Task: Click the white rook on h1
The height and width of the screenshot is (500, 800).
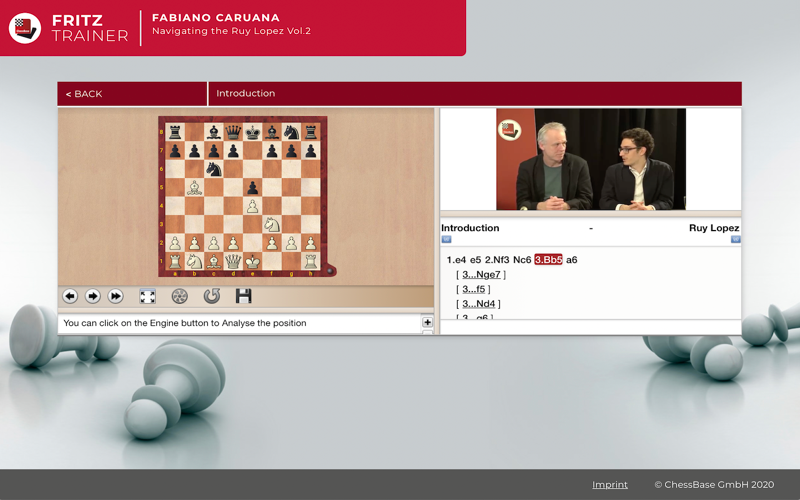Action: (x=311, y=262)
